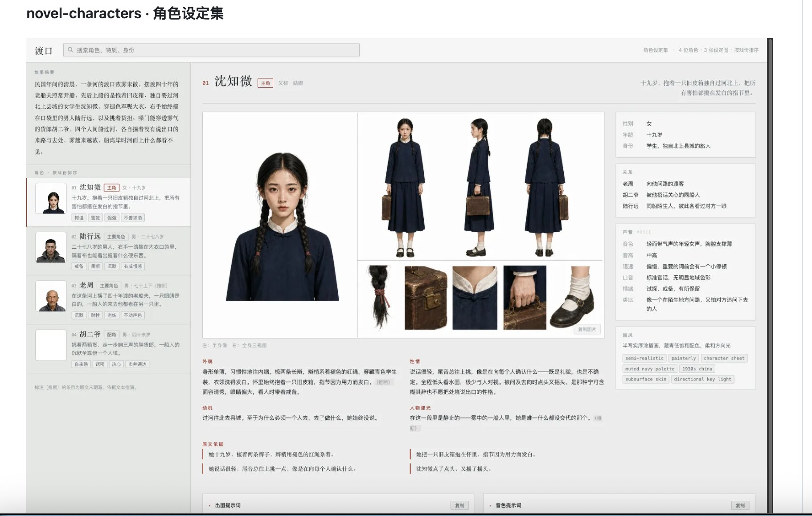Click the 原文依据 section heading
The height and width of the screenshot is (516, 812).
[213, 444]
